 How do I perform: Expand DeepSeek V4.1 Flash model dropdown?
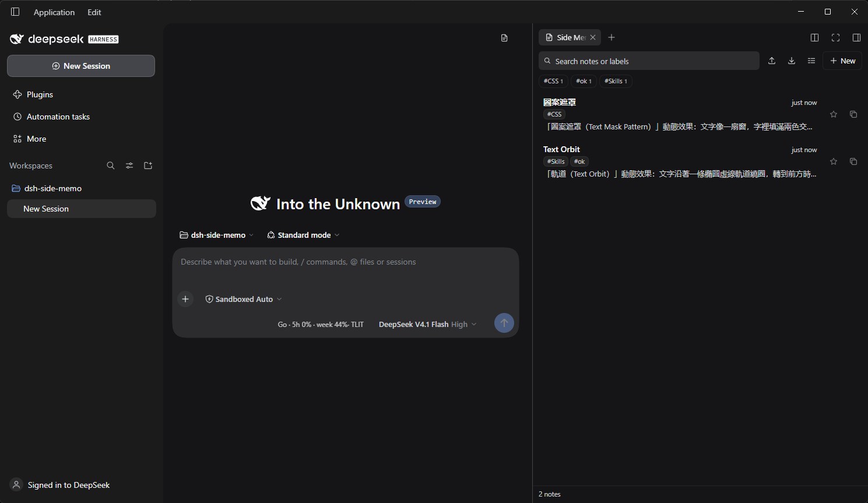tap(427, 324)
